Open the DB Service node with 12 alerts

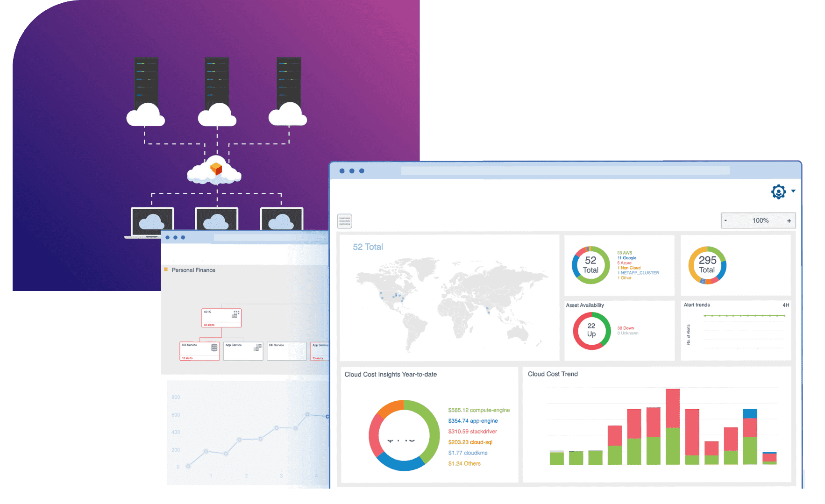199,351
